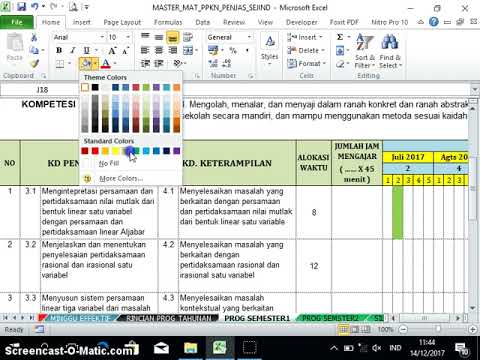Open the File tab

(x=17, y=22)
